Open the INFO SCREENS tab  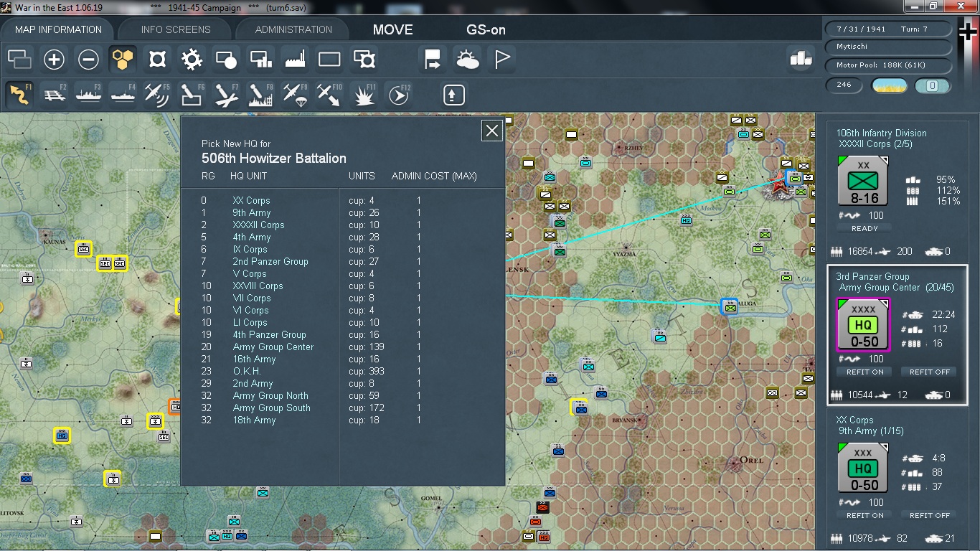pos(176,29)
